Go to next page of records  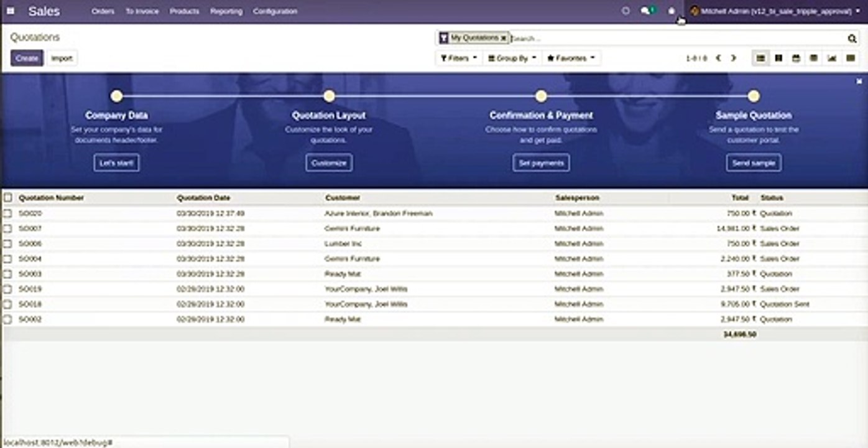pos(733,58)
